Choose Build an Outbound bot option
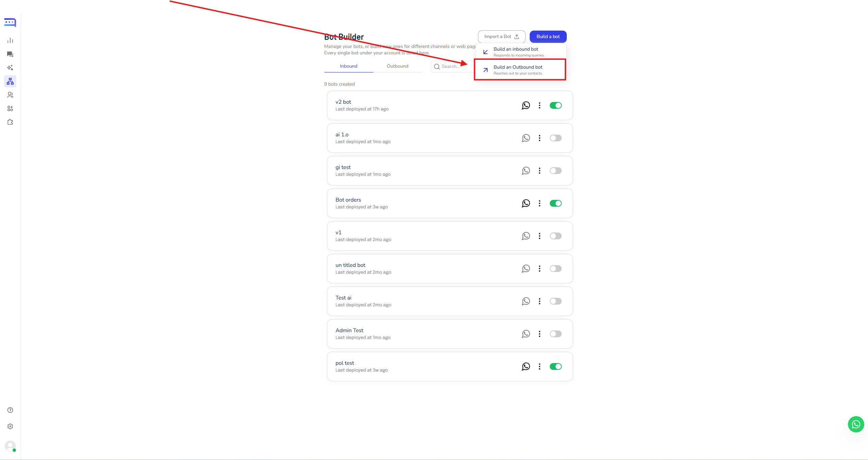This screenshot has height=460, width=868. [520, 70]
